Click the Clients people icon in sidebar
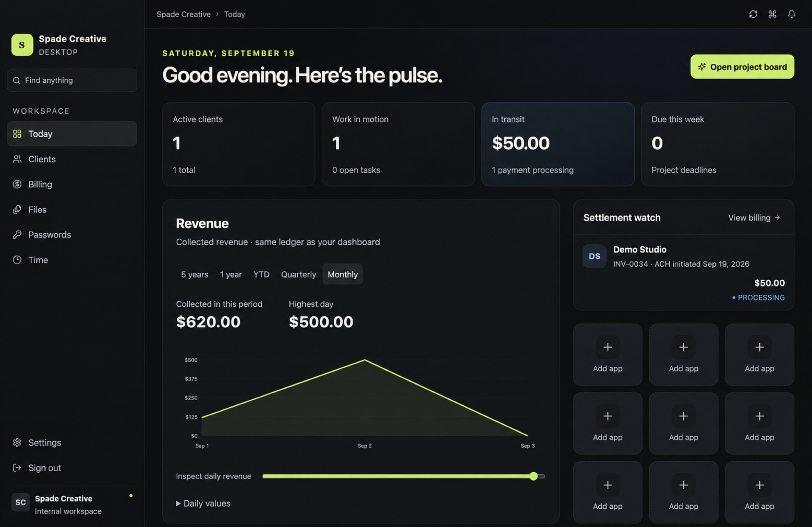This screenshot has width=812, height=527. 17,159
